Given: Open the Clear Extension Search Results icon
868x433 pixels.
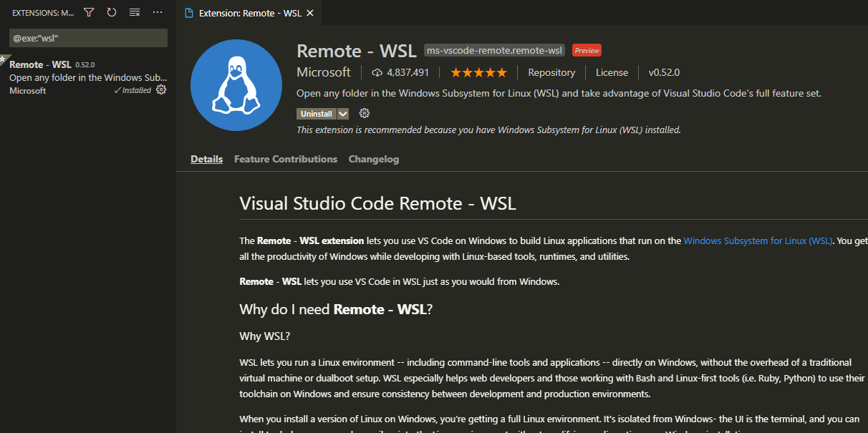Looking at the screenshot, I should (134, 12).
